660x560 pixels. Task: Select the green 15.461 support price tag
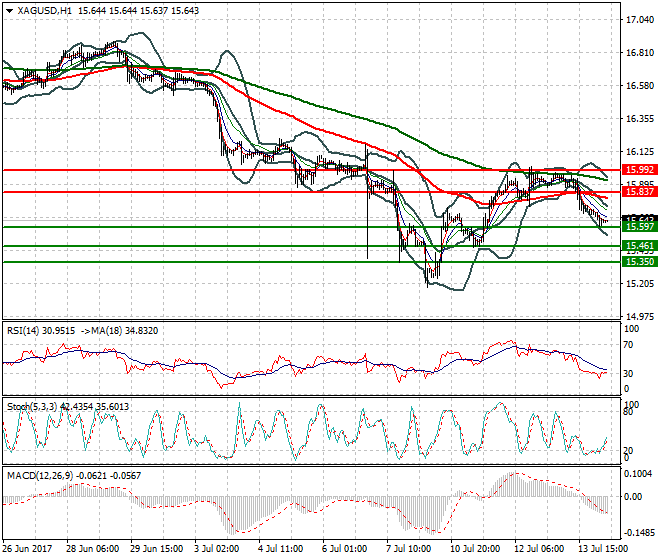(x=638, y=246)
